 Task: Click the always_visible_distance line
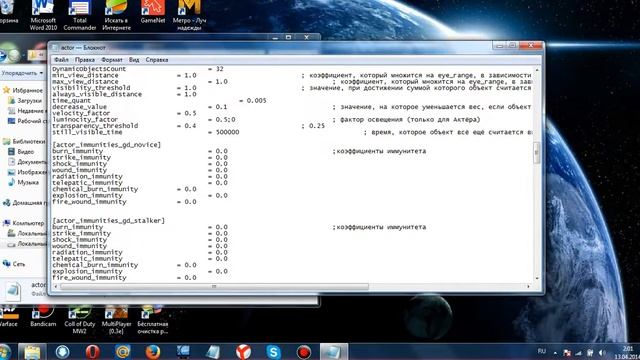tap(124, 94)
